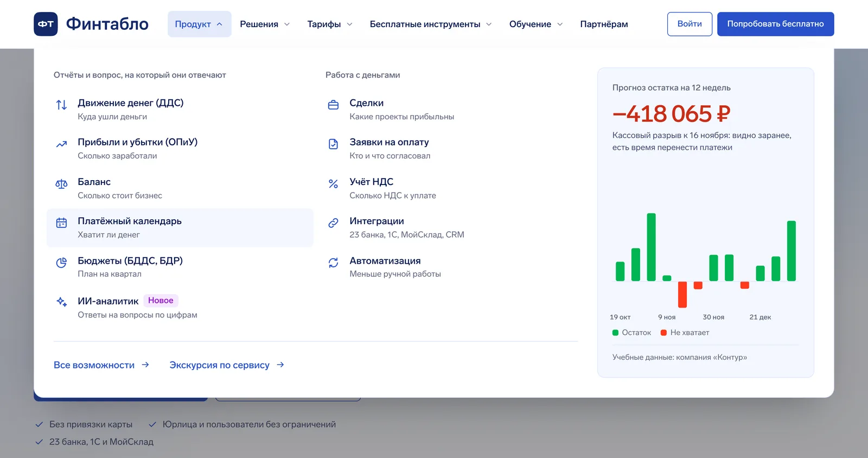The height and width of the screenshot is (458, 868).
Task: Click the sparkle icon for ИИ-аналитик
Action: tap(61, 302)
